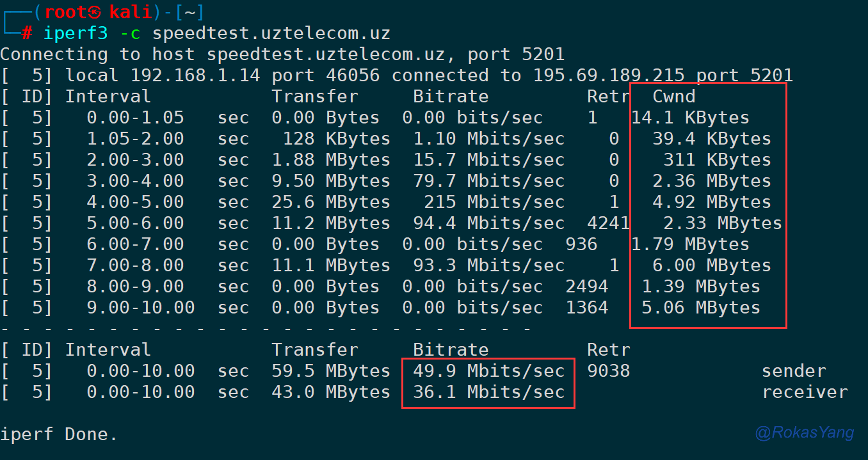Click the "iperf Done." message
The image size is (868, 460).
[x=59, y=435]
